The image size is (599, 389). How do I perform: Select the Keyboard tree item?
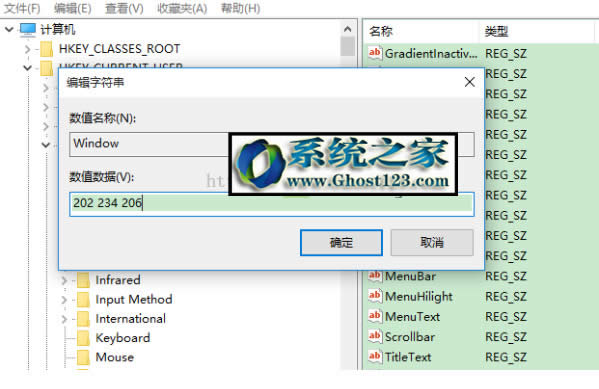[x=123, y=338]
